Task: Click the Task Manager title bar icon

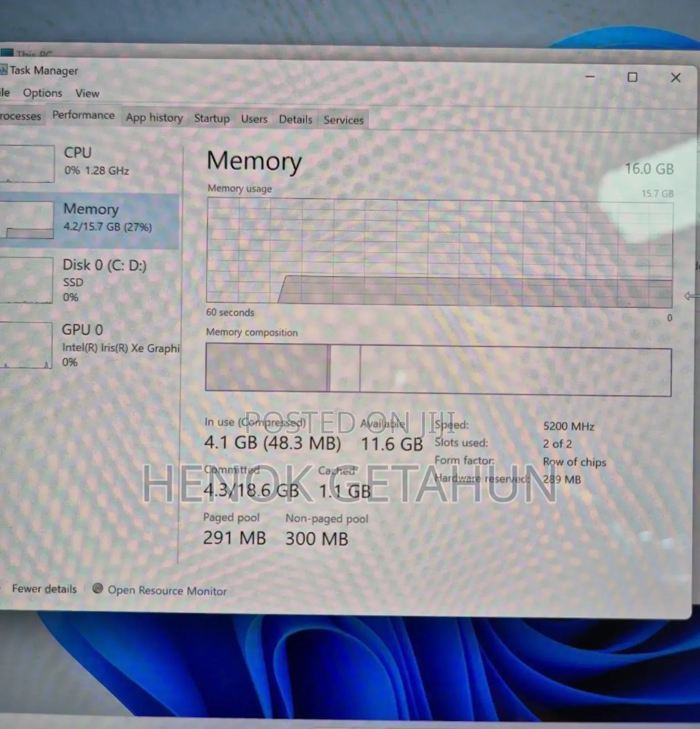Action: point(4,70)
